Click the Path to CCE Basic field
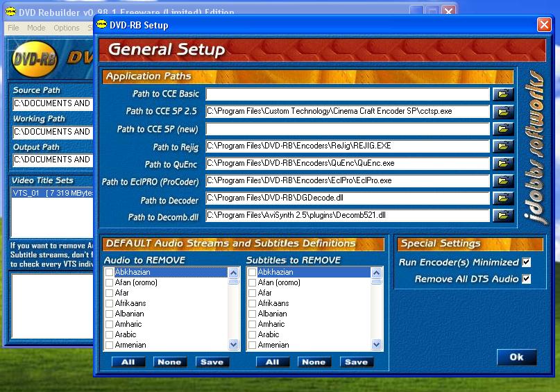 pyautogui.click(x=348, y=94)
